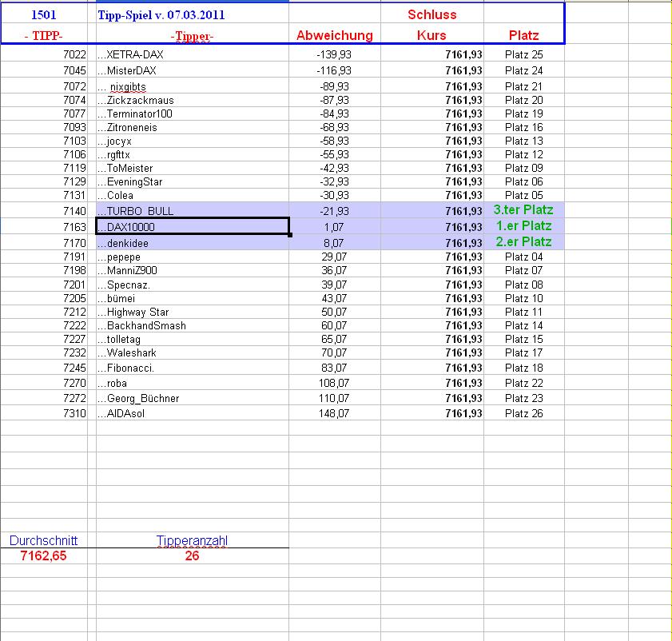The height and width of the screenshot is (641, 672).
Task: Select the Zitroneneis tipper cell
Action: click(193, 127)
